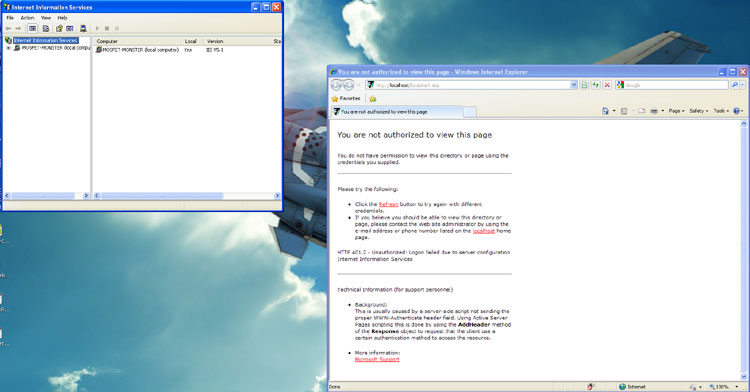750x392 pixels.
Task: Open the Action menu in IIS window
Action: [27, 18]
